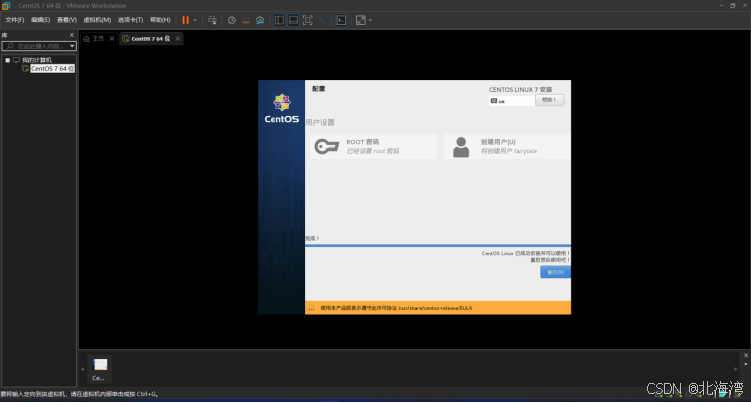
Task: Open 创建用户(U) settings in installer
Action: pyautogui.click(x=507, y=146)
